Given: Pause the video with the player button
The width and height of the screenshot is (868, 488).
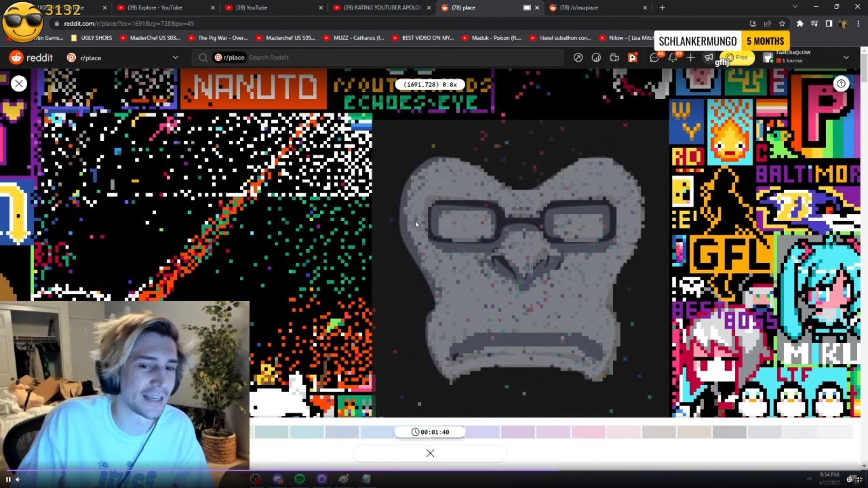Looking at the screenshot, I should [8, 479].
